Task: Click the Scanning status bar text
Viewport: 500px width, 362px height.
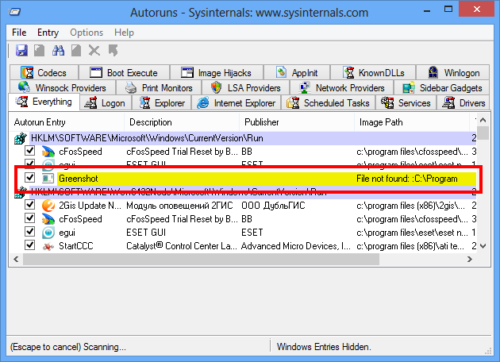Action: click(x=68, y=347)
